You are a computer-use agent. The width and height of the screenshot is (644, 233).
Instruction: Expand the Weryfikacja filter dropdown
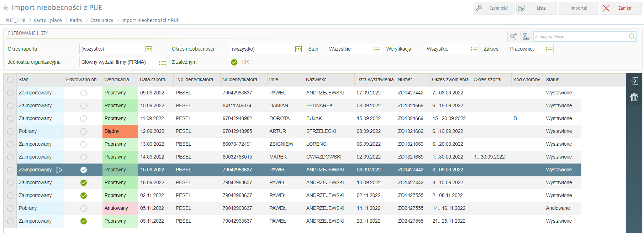click(x=474, y=49)
